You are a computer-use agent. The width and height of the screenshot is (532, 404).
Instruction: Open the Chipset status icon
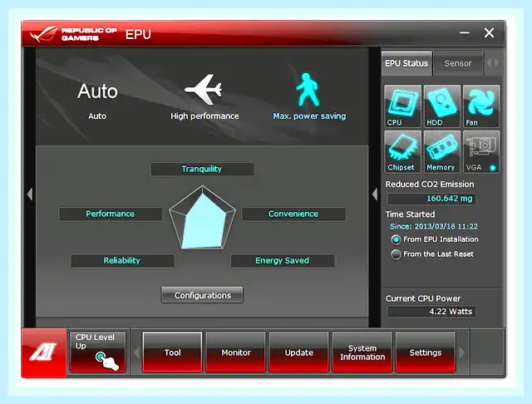point(402,151)
